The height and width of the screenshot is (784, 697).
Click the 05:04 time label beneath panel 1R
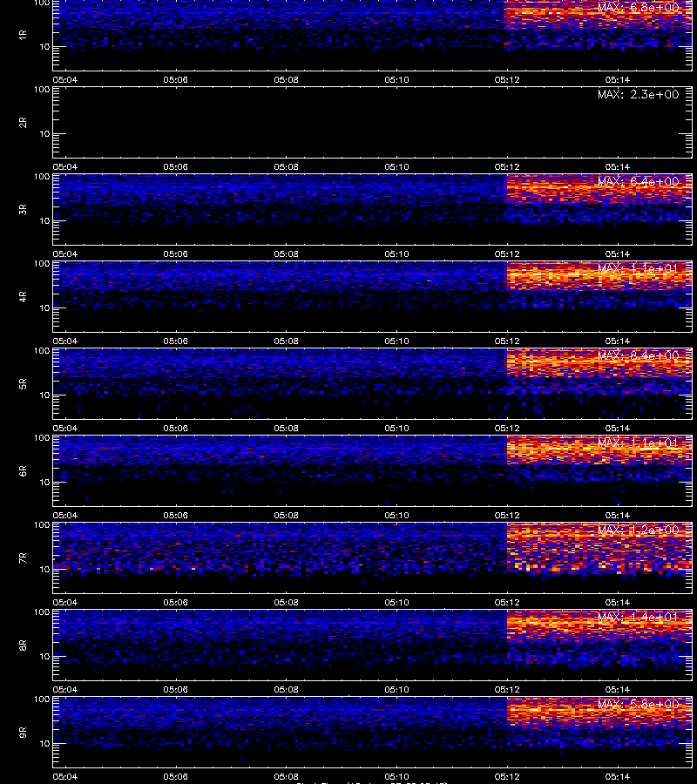65,79
